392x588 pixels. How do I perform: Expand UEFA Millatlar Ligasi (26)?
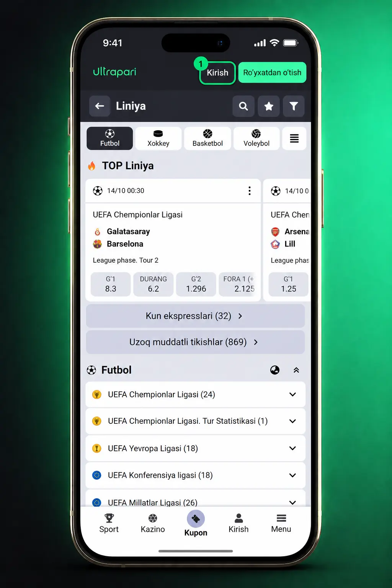pos(292,502)
